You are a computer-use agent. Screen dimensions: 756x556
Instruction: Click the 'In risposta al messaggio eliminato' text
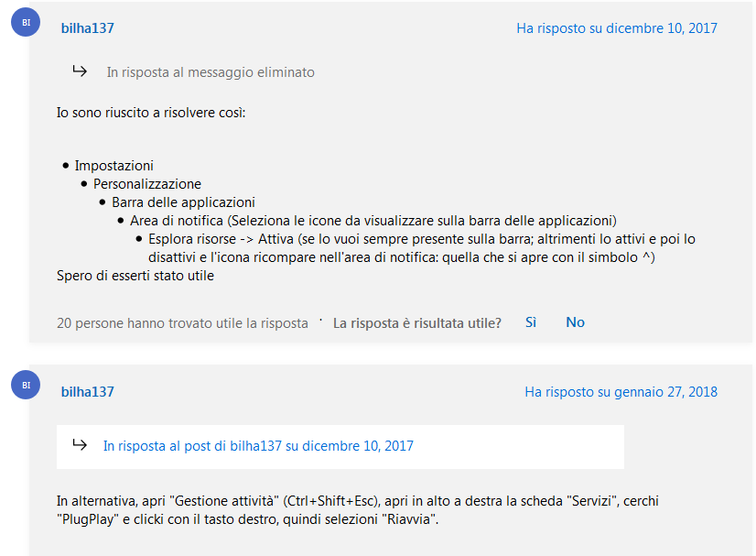tap(211, 72)
